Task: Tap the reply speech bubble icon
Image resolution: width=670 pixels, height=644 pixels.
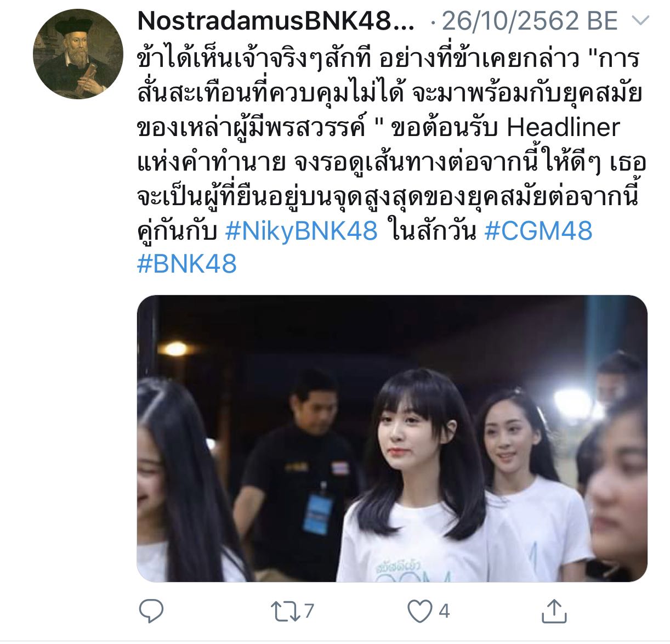Action: tap(151, 611)
